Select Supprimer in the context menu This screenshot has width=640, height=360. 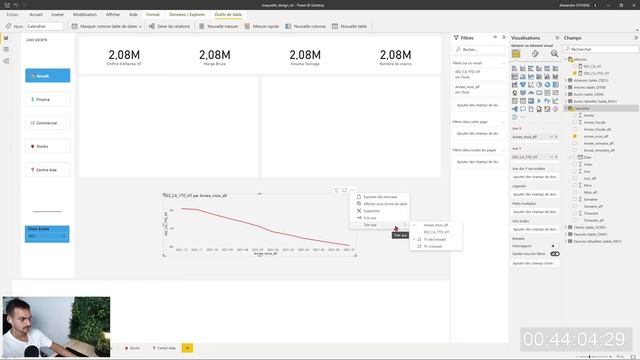pyautogui.click(x=380, y=211)
